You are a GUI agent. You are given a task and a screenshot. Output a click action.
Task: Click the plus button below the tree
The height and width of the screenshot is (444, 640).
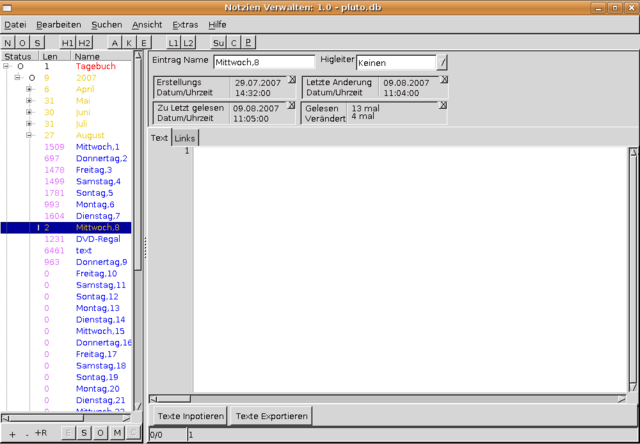(x=11, y=432)
